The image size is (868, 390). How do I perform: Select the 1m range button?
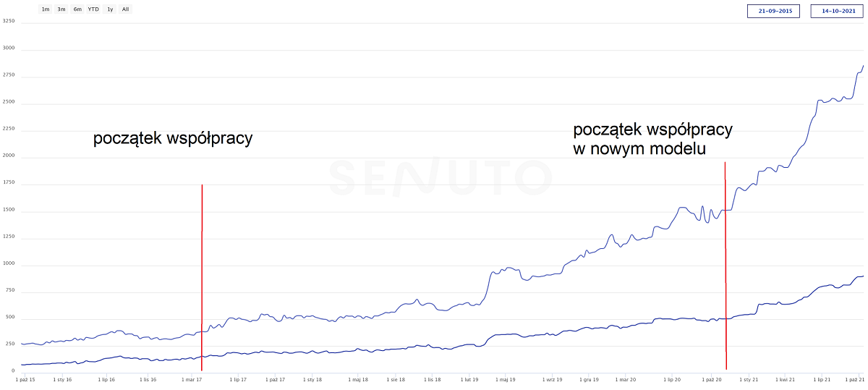tap(46, 9)
